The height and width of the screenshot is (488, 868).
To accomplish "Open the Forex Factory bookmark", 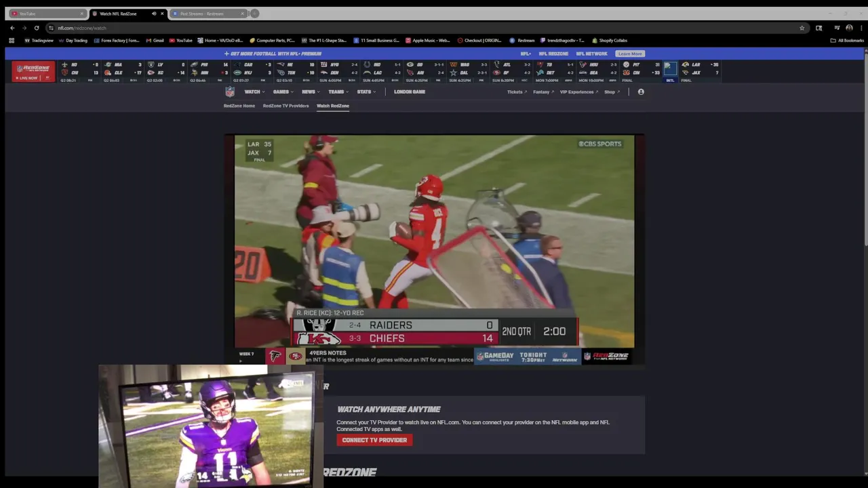I will [x=117, y=40].
